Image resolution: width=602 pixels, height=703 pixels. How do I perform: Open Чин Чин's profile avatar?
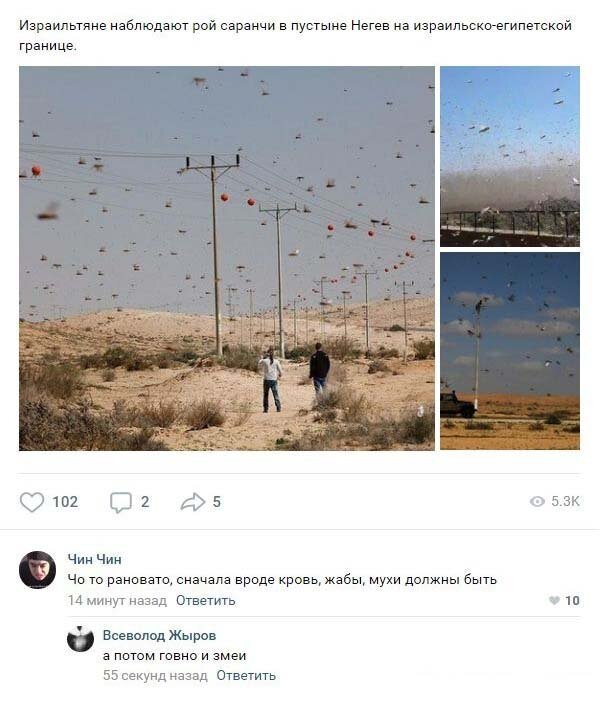point(38,571)
